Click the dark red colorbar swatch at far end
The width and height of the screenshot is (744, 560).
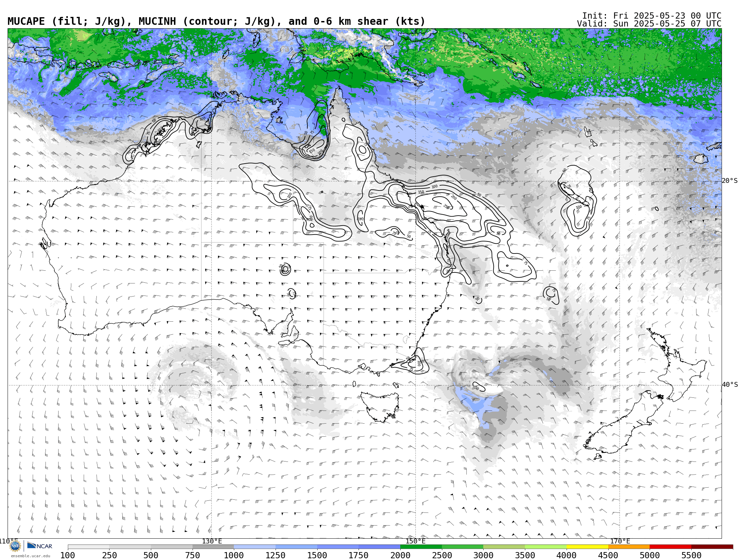(712, 547)
